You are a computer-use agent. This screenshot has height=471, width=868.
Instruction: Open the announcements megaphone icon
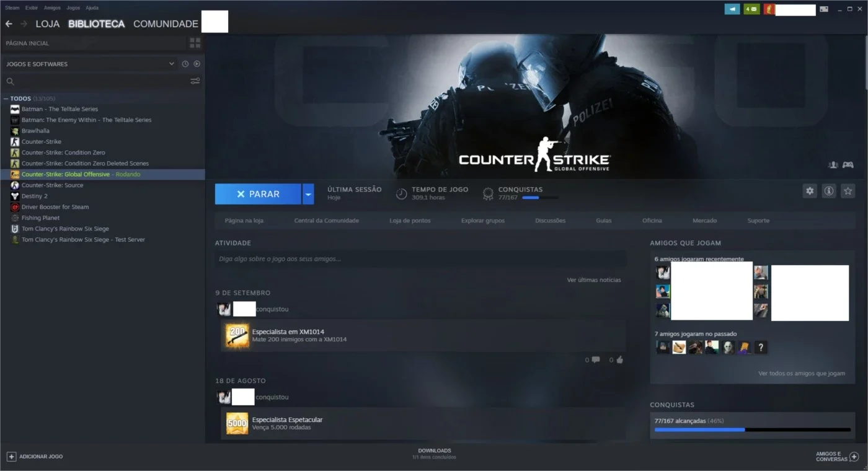pyautogui.click(x=732, y=9)
